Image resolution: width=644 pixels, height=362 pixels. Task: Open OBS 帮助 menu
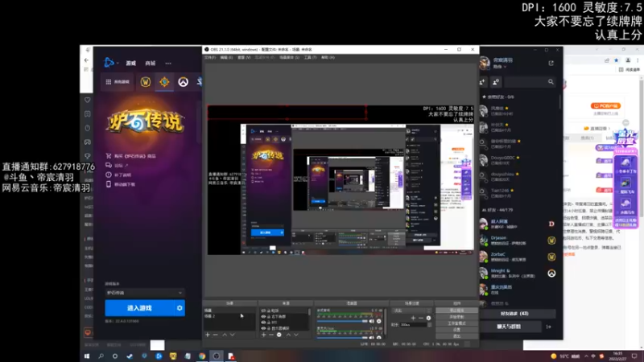click(328, 57)
